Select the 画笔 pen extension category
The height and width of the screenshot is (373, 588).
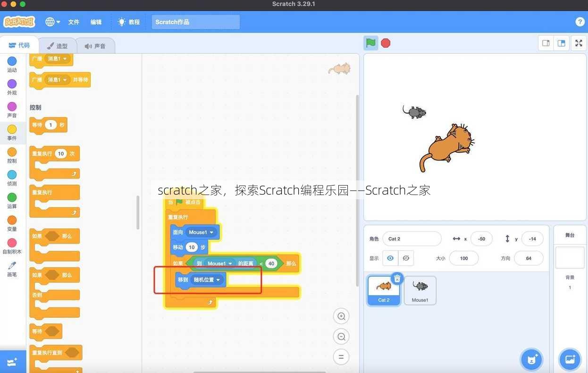point(12,269)
